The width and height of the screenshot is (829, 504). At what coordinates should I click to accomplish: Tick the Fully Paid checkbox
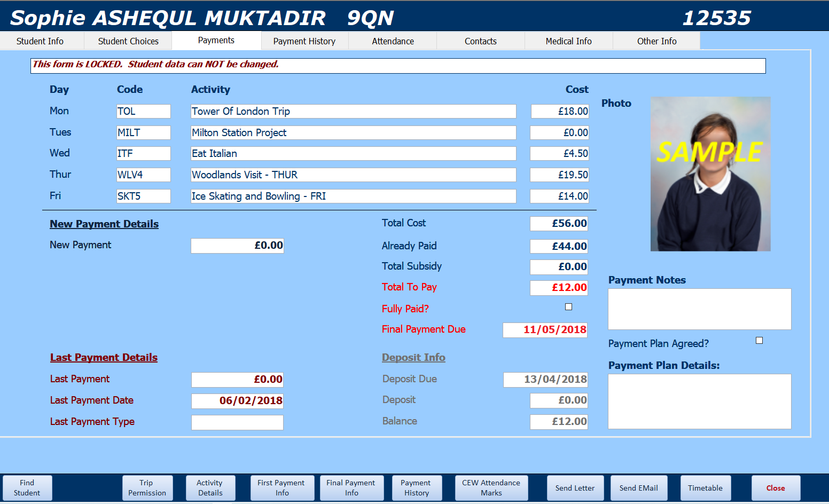click(568, 307)
